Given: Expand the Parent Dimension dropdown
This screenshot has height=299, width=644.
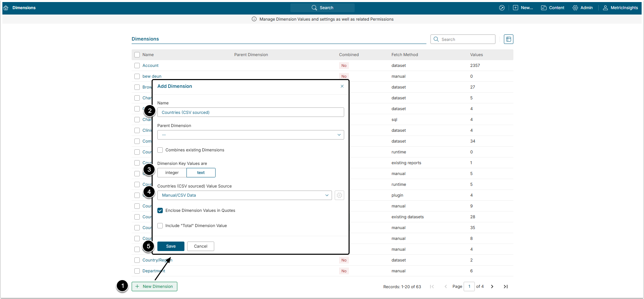Looking at the screenshot, I should (251, 135).
